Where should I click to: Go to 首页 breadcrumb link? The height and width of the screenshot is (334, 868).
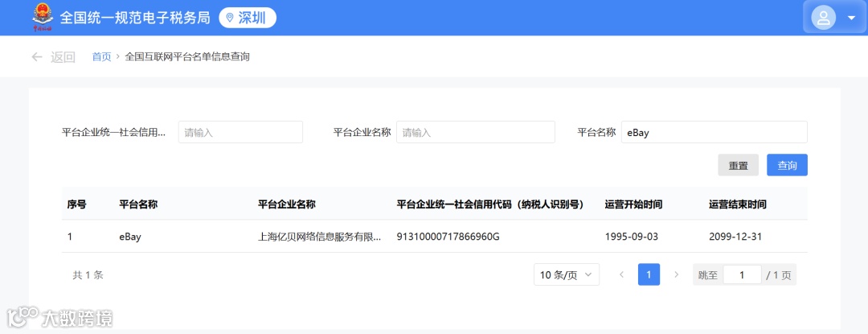[x=101, y=56]
